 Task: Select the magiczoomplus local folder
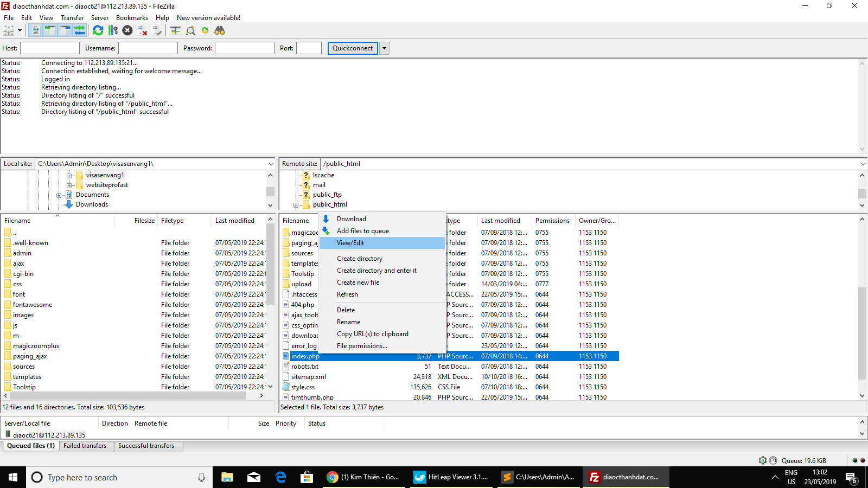point(36,346)
